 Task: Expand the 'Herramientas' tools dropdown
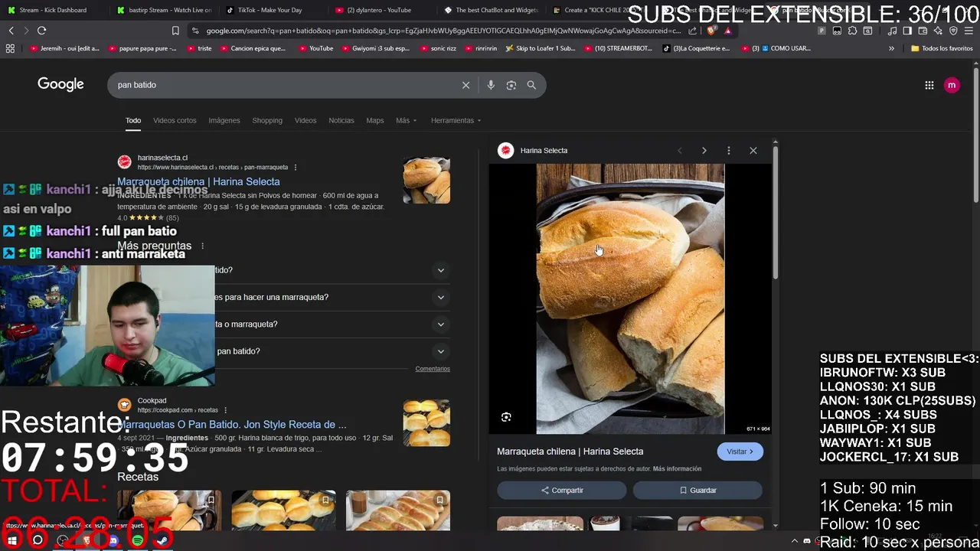pos(456,120)
